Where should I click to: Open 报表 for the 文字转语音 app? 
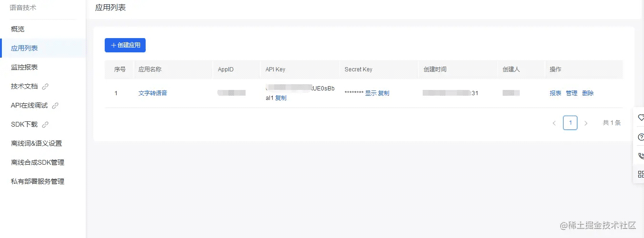point(555,93)
